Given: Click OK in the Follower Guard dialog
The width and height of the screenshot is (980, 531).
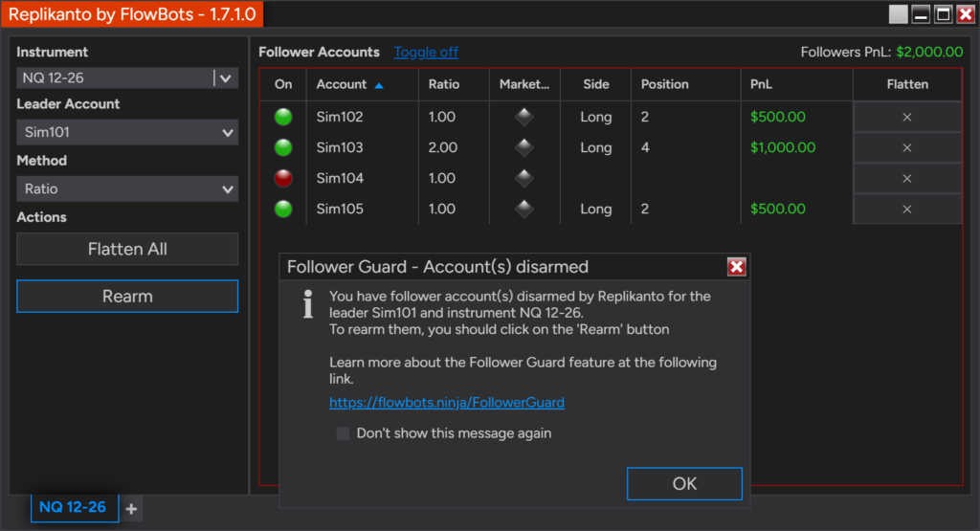Looking at the screenshot, I should click(x=684, y=483).
